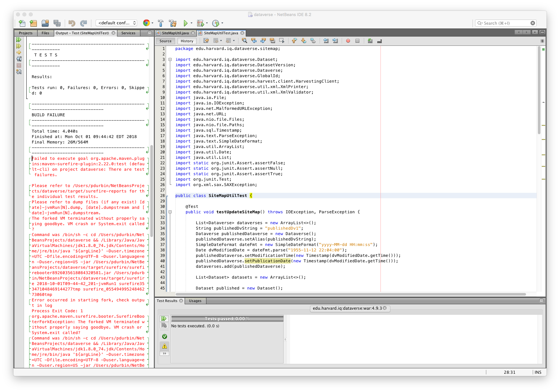The width and height of the screenshot is (560, 392).
Task: Uncomment the selected lines
Action: point(380,41)
